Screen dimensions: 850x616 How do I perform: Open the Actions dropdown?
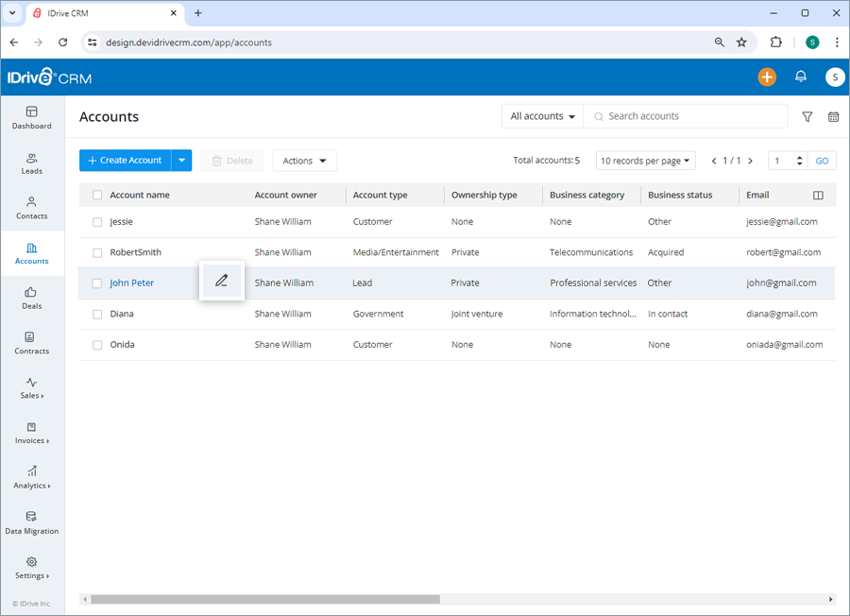coord(303,160)
